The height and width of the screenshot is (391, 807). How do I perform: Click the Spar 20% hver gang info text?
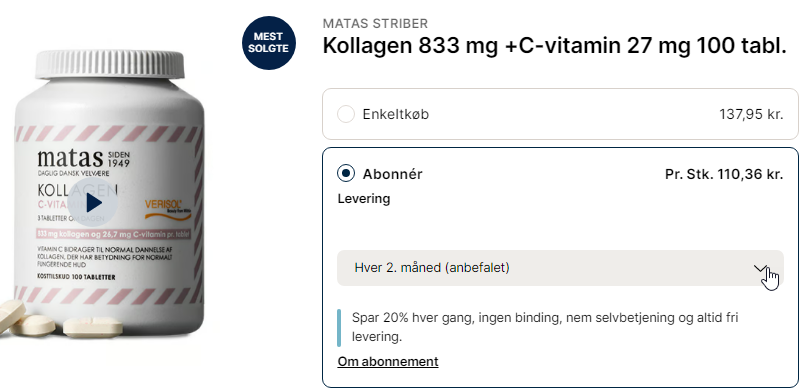tap(545, 328)
